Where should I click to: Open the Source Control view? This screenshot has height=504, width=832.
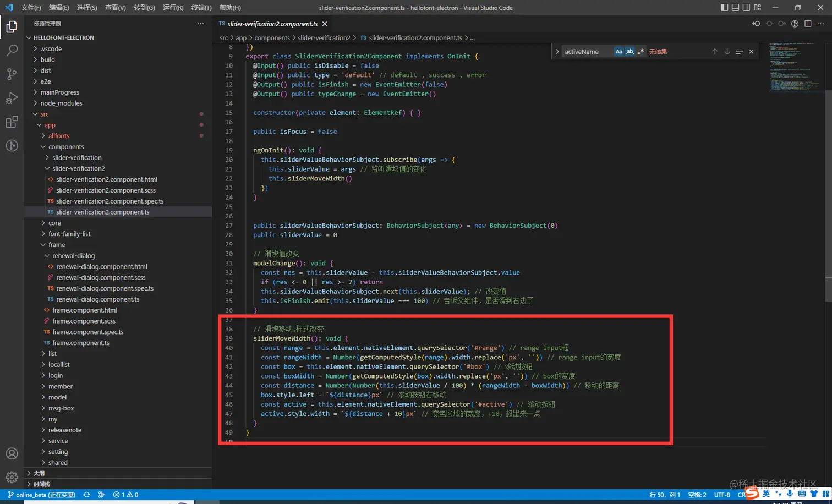click(x=12, y=74)
